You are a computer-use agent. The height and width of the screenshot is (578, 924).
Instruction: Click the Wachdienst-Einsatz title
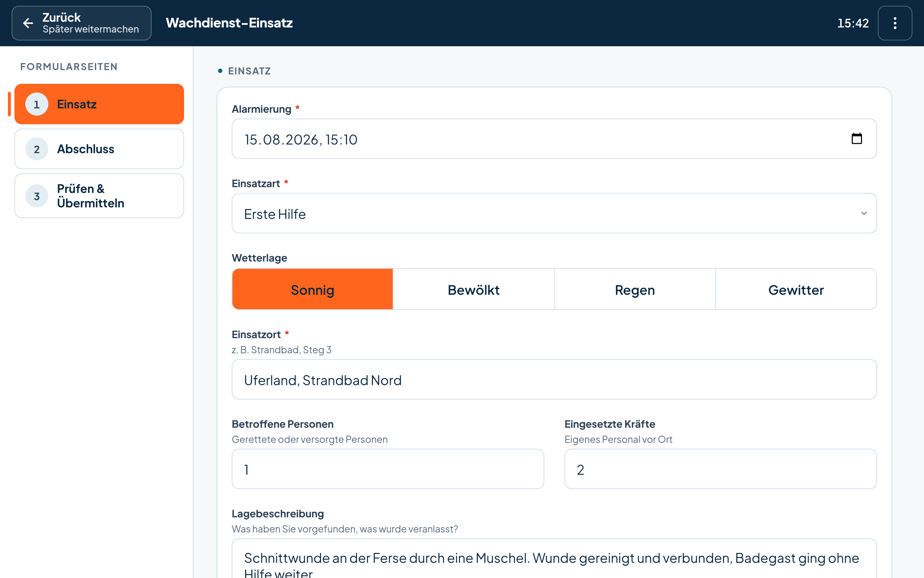click(x=229, y=23)
